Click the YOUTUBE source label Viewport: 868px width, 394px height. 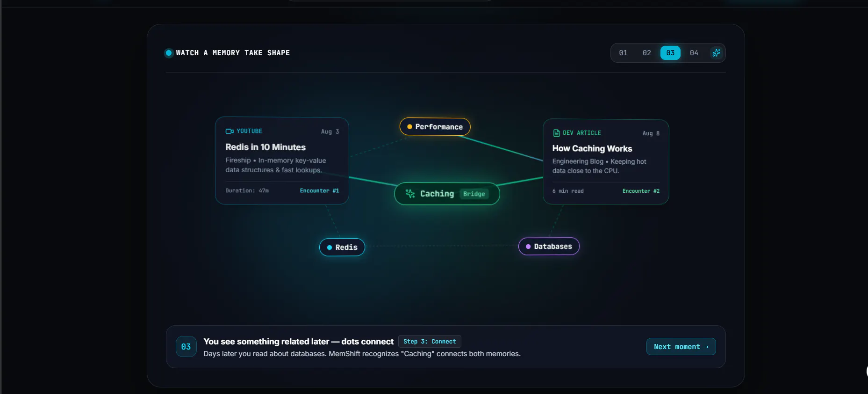point(249,131)
